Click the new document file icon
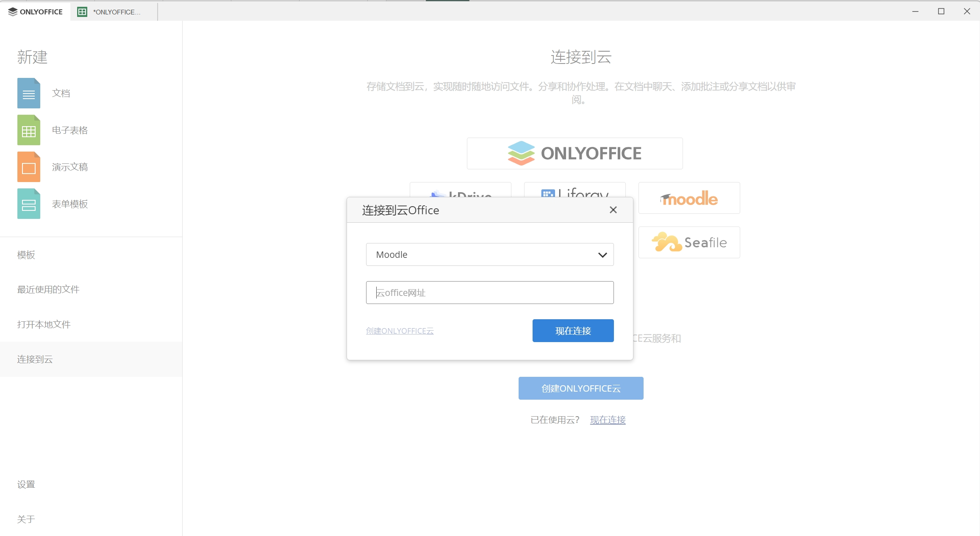980x536 pixels. click(x=29, y=93)
